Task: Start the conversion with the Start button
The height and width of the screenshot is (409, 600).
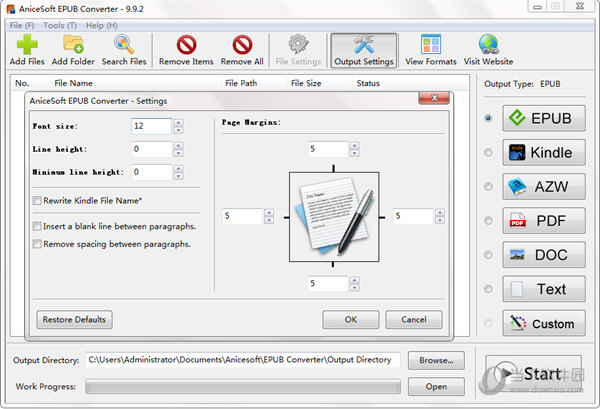Action: [x=533, y=373]
